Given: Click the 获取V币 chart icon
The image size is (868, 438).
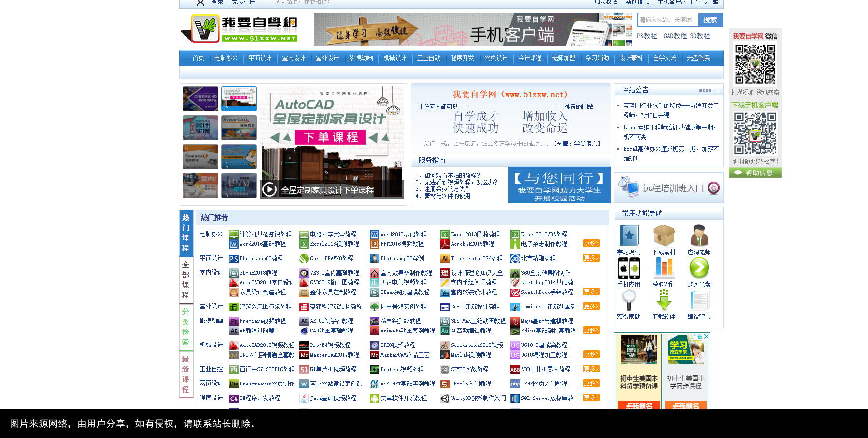Looking at the screenshot, I should (x=664, y=268).
